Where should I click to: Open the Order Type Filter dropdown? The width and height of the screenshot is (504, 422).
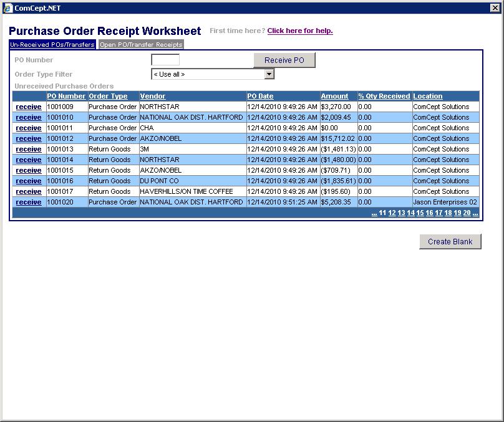[269, 74]
